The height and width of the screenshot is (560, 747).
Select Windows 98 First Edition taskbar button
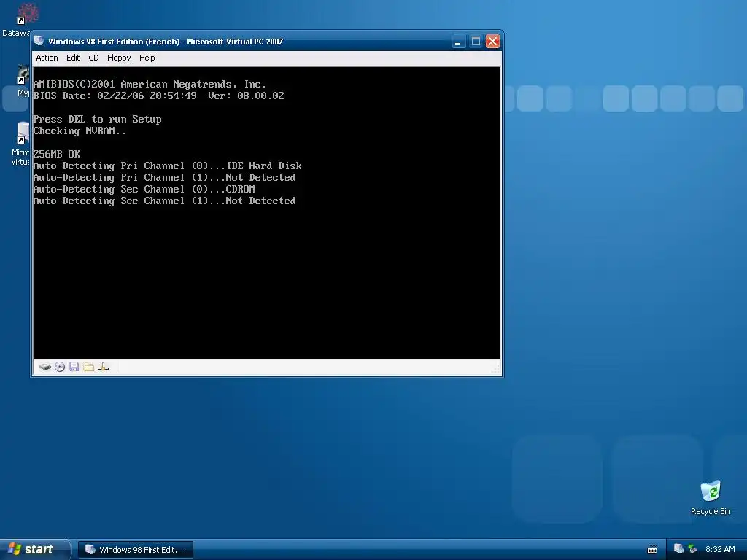135,550
